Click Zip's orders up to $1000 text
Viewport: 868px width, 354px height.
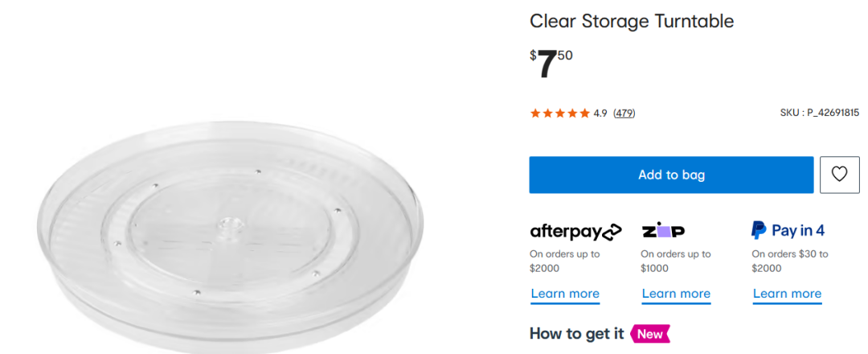(x=675, y=261)
